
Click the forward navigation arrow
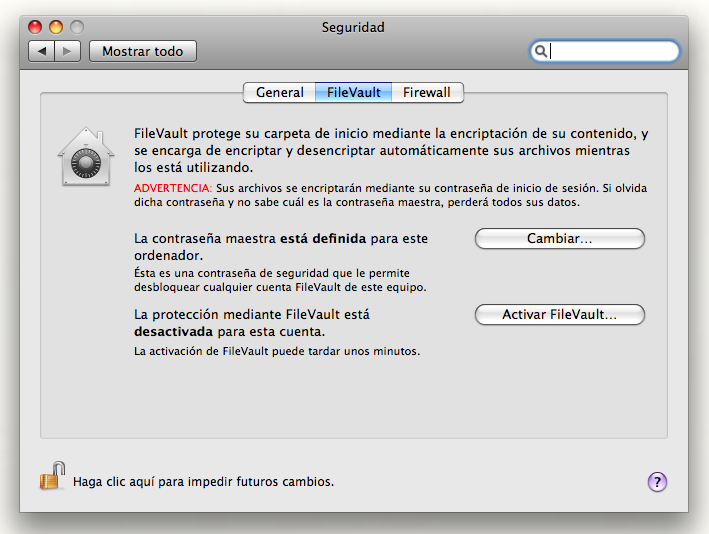tap(67, 51)
